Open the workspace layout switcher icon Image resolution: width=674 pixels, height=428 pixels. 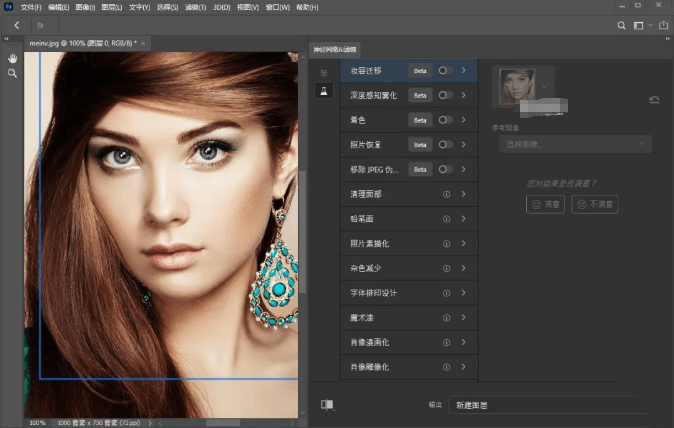[x=638, y=26]
